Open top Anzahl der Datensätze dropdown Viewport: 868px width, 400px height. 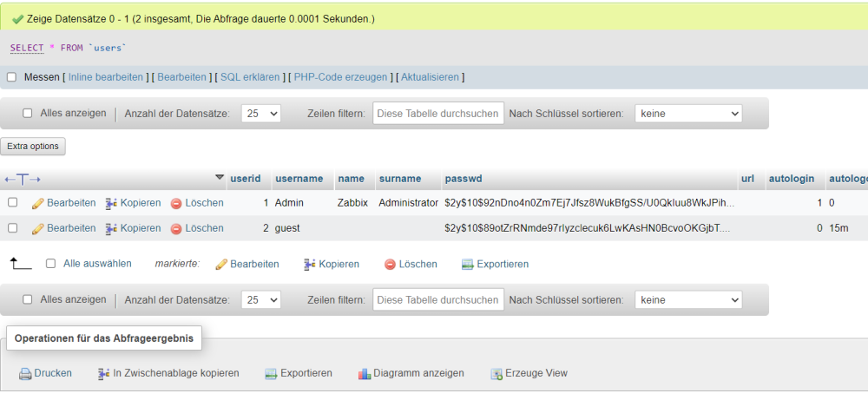tap(261, 114)
